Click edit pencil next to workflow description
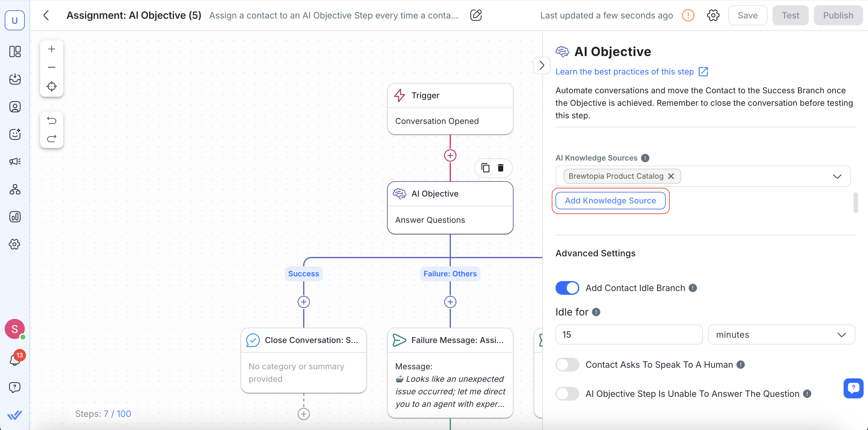Image resolution: width=868 pixels, height=430 pixels. [476, 15]
